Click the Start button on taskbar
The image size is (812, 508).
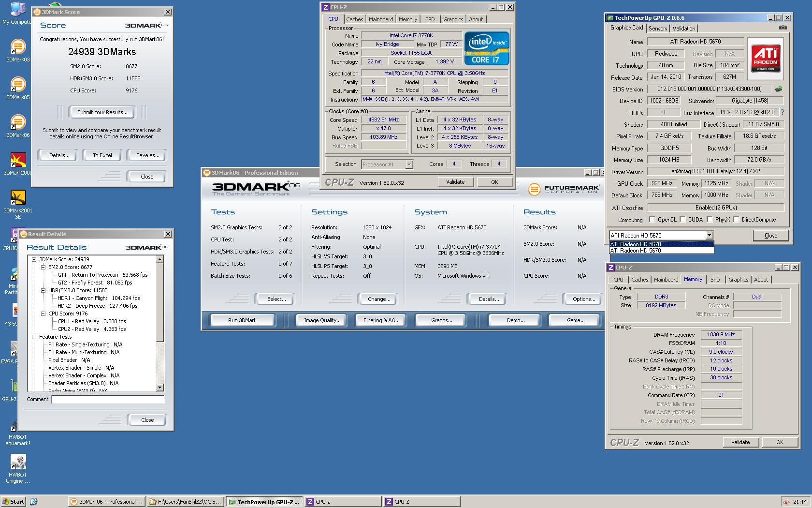click(x=14, y=502)
